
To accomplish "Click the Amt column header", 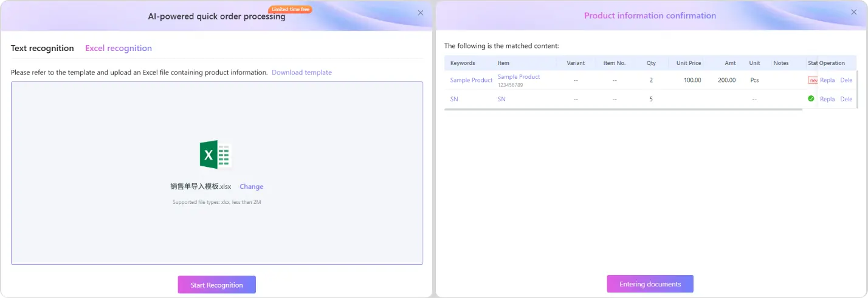I will (x=730, y=63).
